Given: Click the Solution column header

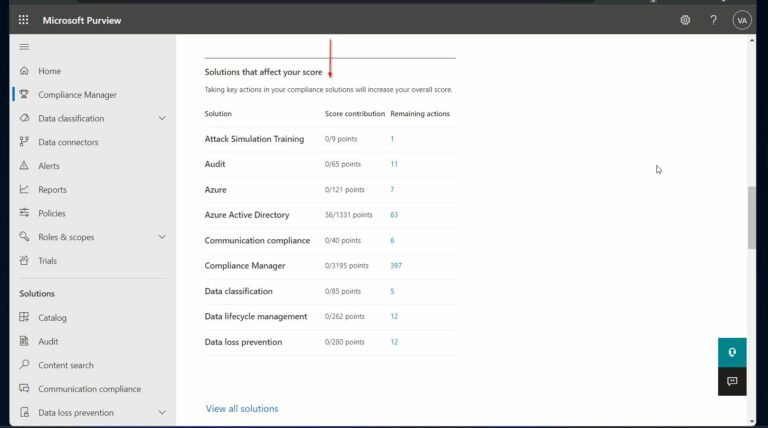Looking at the screenshot, I should coord(218,114).
